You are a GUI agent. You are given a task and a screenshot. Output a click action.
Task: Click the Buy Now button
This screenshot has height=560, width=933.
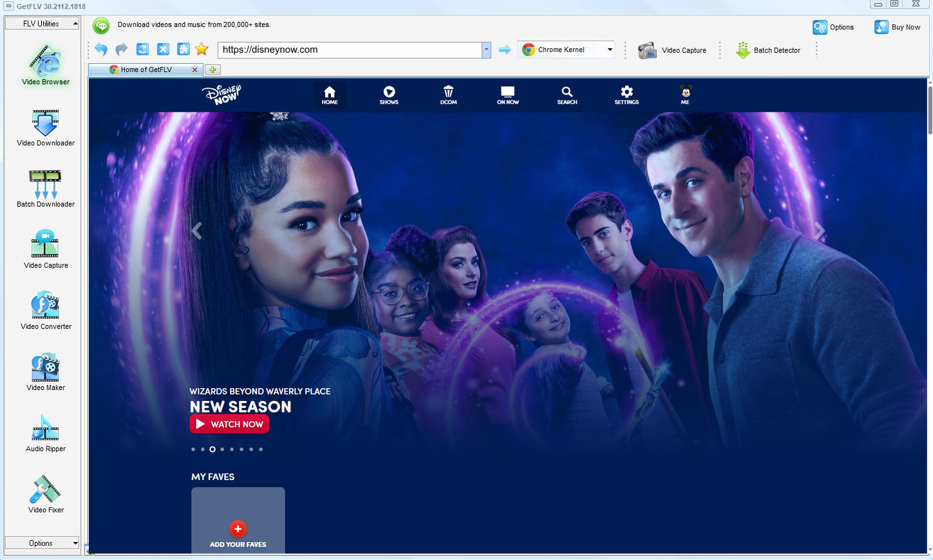pyautogui.click(x=898, y=27)
